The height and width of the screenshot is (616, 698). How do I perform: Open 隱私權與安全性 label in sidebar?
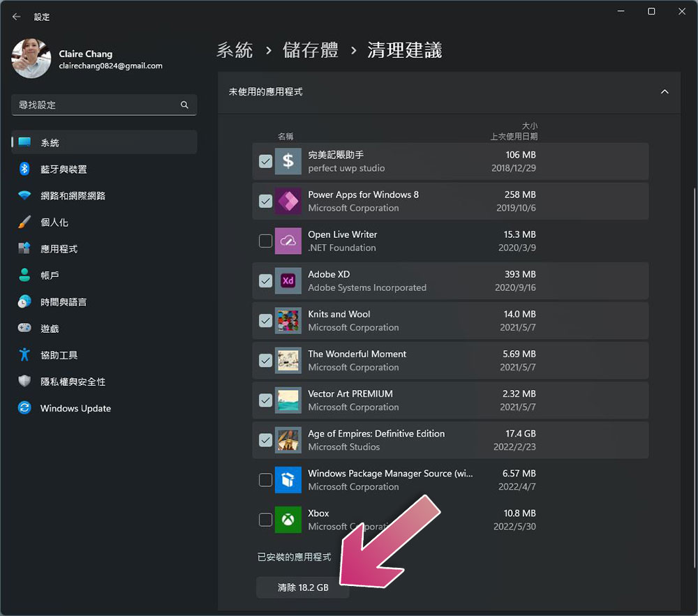click(x=73, y=382)
